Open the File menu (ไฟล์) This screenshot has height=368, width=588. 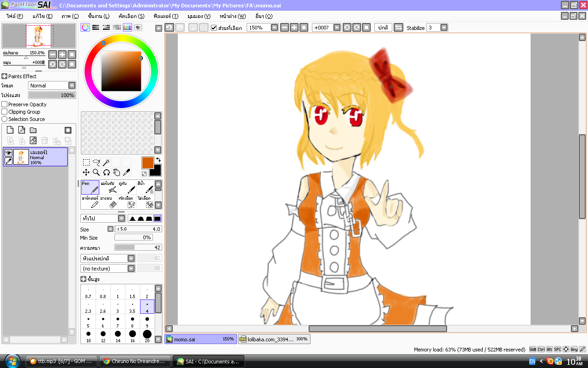[x=15, y=16]
